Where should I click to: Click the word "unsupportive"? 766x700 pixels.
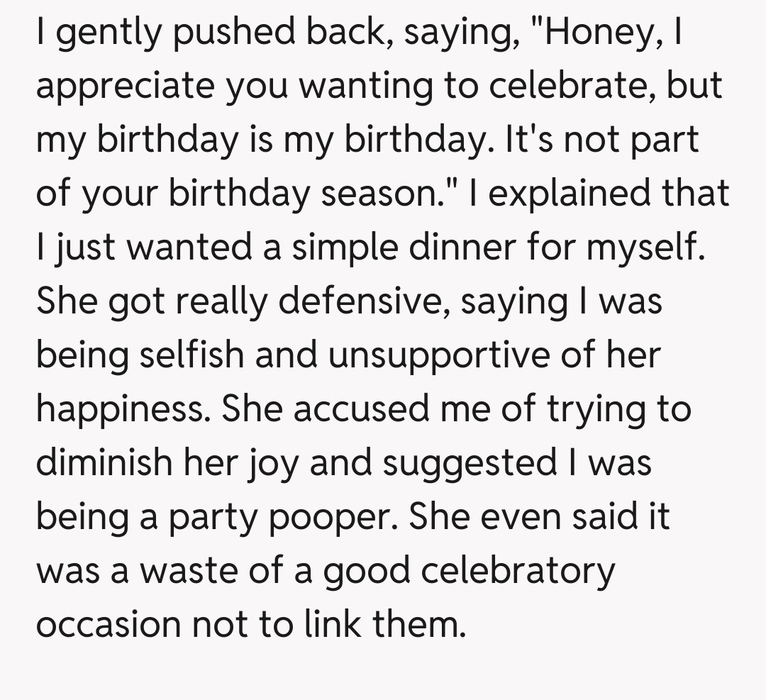(x=440, y=355)
